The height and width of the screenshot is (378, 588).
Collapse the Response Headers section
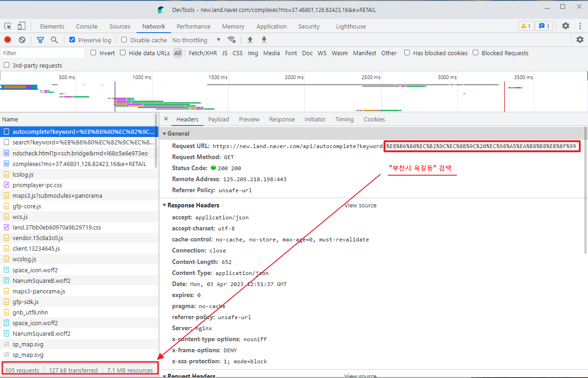[165, 205]
